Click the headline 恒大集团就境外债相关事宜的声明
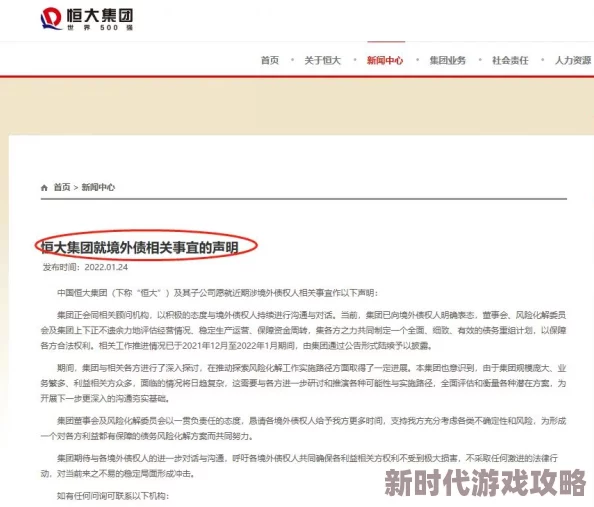Viewport: 594px width, 507px height. (140, 247)
